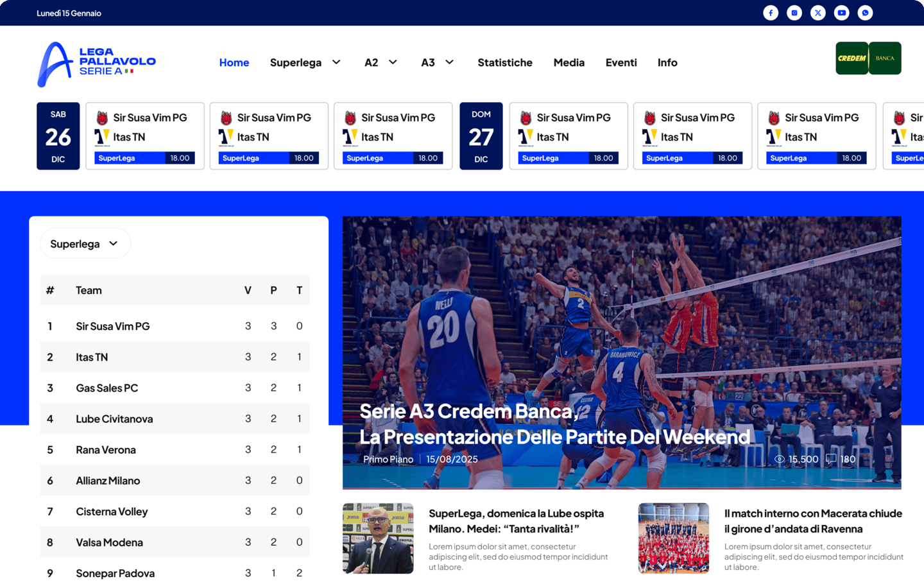Select the Lube Civitanova standings row
This screenshot has width=924, height=586.
point(175,418)
